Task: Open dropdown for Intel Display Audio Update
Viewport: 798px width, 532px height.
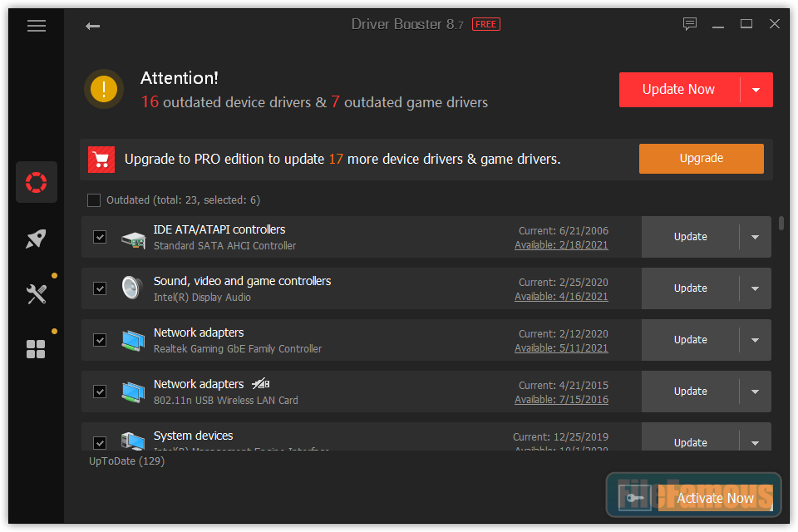Action: click(x=756, y=288)
